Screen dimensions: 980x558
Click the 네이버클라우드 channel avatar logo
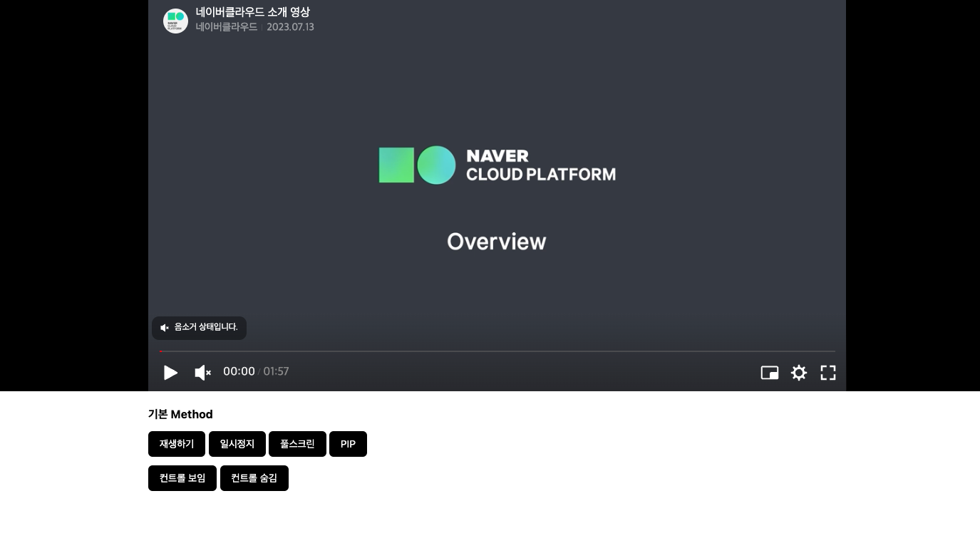[x=175, y=21]
